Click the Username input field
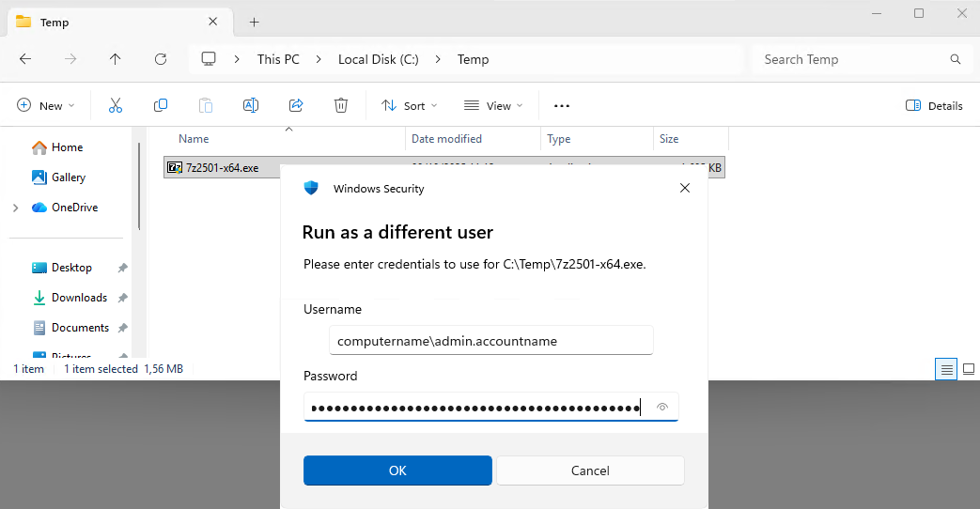Viewport: 980px width, 509px height. point(490,341)
